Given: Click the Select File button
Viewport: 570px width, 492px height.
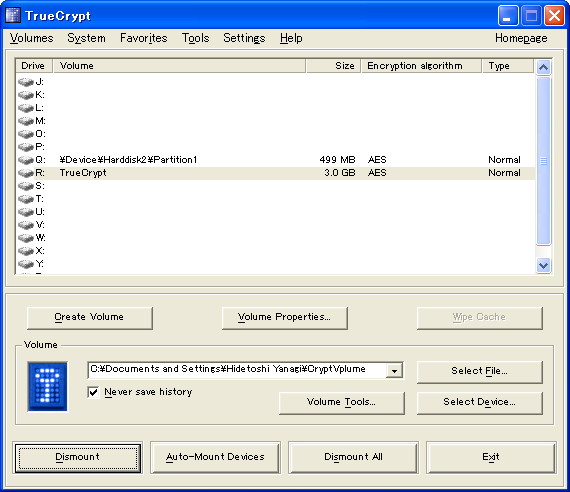Looking at the screenshot, I should click(479, 372).
